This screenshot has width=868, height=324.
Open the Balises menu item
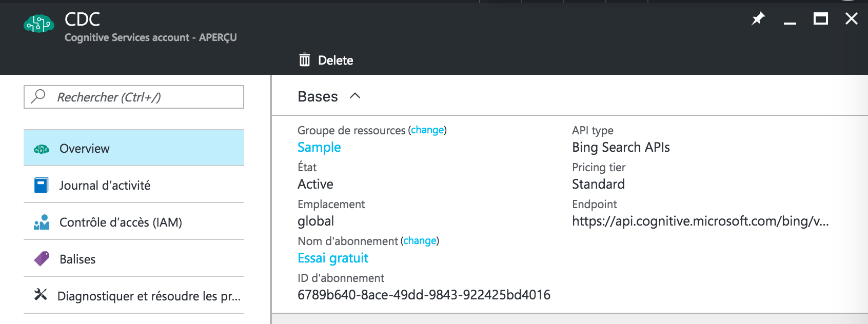(134, 259)
